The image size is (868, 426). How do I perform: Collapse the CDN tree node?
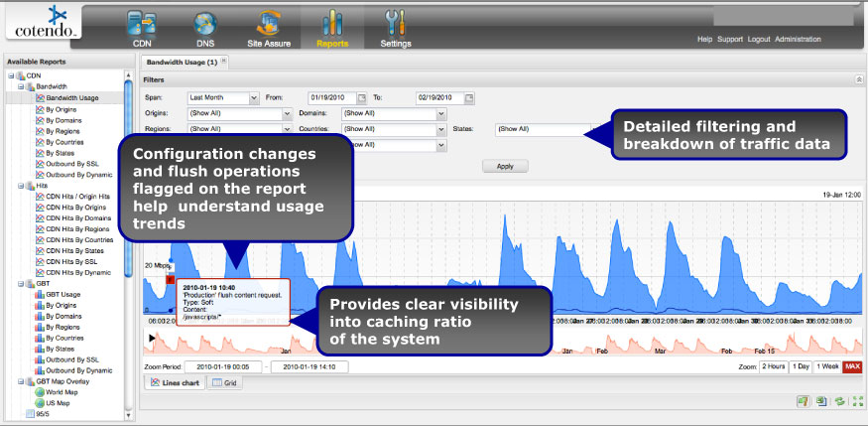tap(11, 75)
